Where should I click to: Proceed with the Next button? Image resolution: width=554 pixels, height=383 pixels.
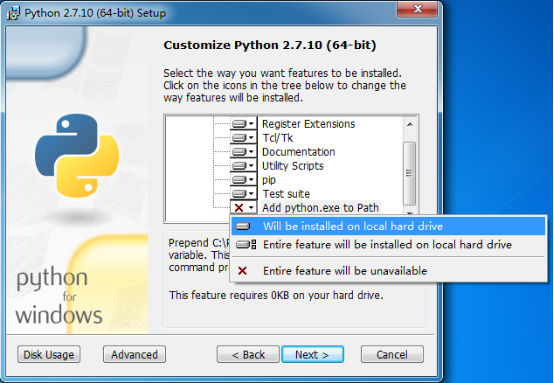312,354
